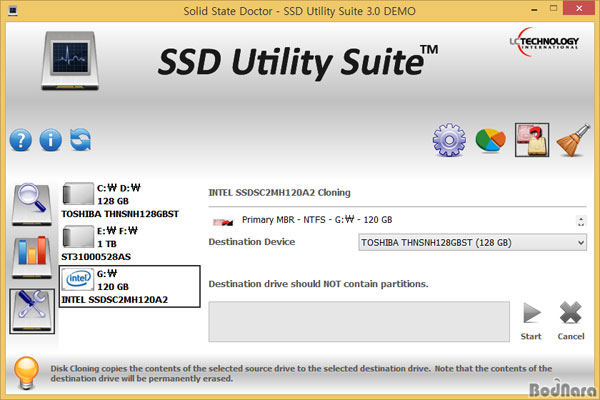The width and height of the screenshot is (600, 400).
Task: Select the INTEL SSDSC2MH120A2 drive entry
Action: [130, 286]
